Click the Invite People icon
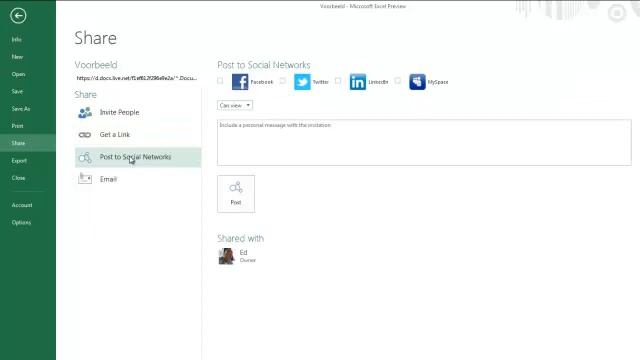 tap(85, 113)
